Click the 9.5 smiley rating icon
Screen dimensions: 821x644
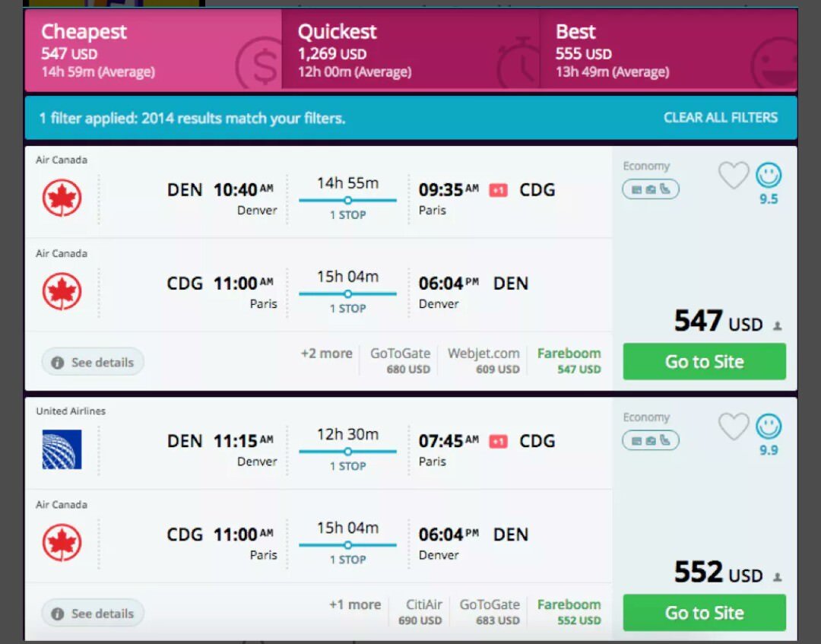click(x=769, y=175)
